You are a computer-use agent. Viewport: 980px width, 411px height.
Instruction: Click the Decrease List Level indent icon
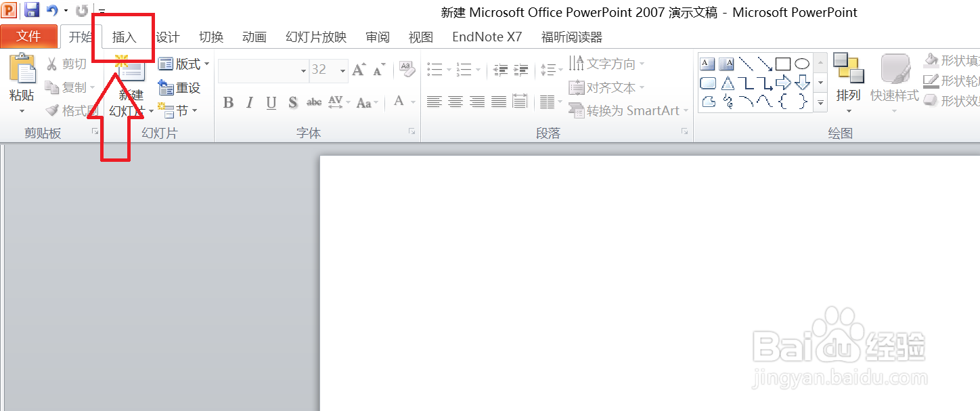[501, 69]
